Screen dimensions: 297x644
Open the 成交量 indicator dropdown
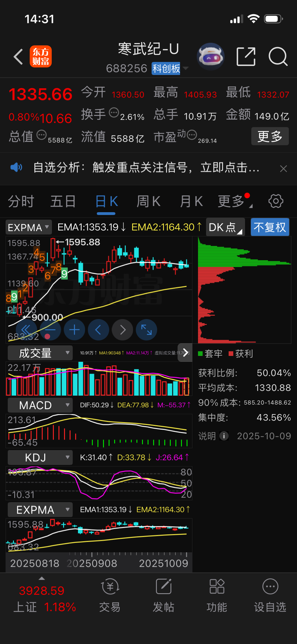(40, 353)
